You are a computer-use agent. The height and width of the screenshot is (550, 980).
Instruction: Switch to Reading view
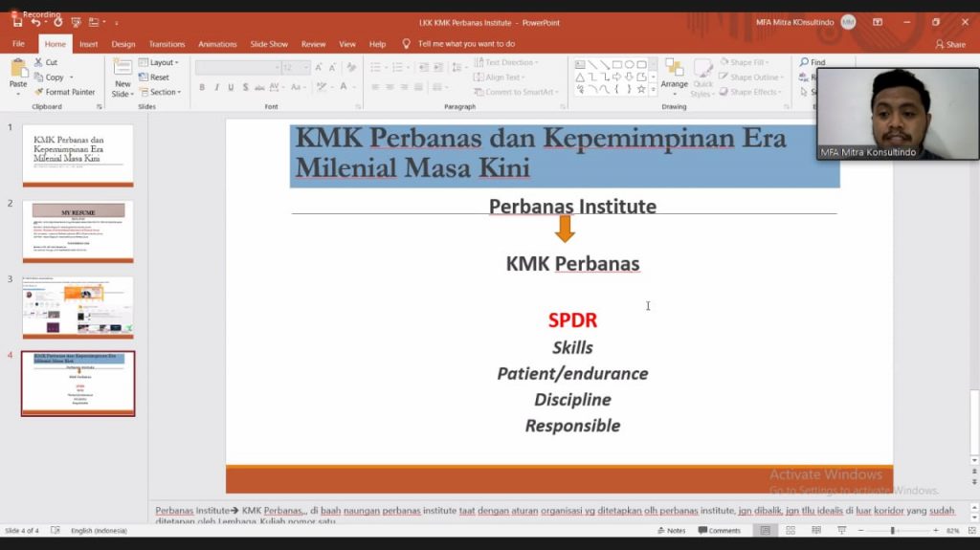coord(816,531)
